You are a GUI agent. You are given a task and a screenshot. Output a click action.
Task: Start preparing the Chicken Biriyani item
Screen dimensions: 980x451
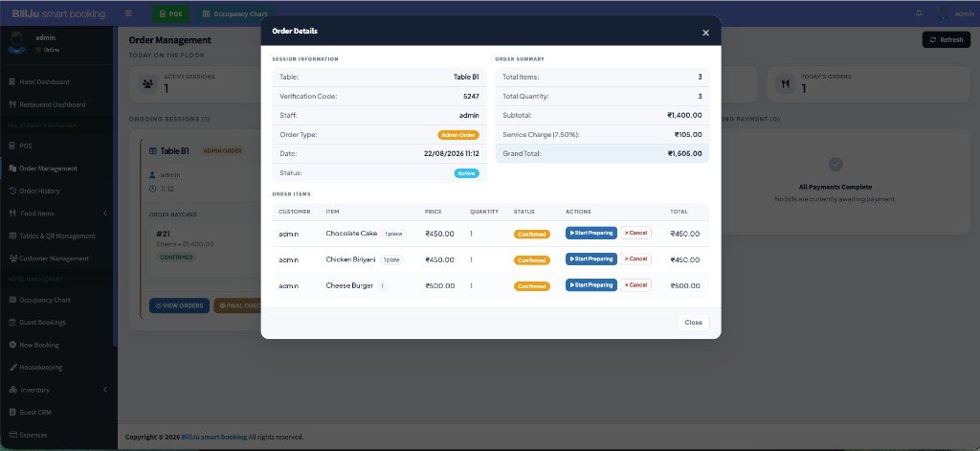[591, 259]
